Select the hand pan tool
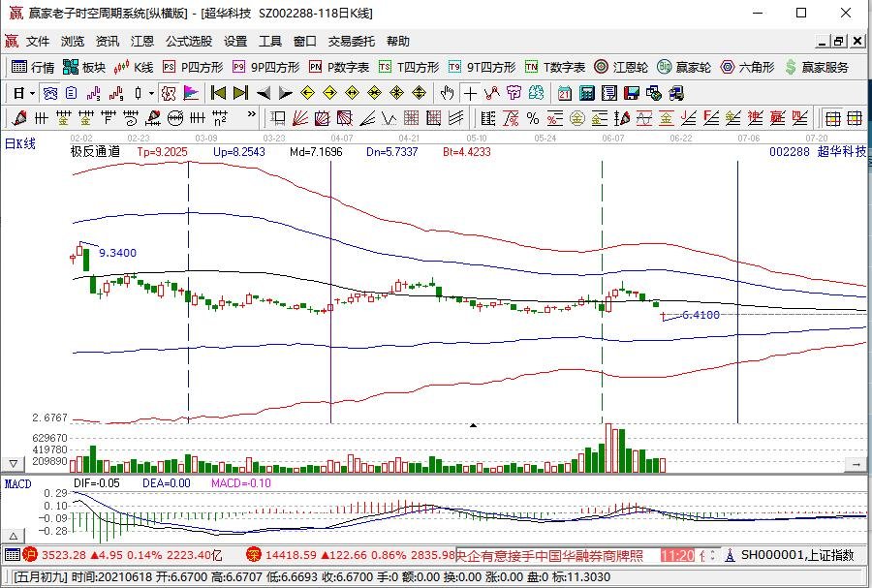872x588 pixels. (x=447, y=93)
